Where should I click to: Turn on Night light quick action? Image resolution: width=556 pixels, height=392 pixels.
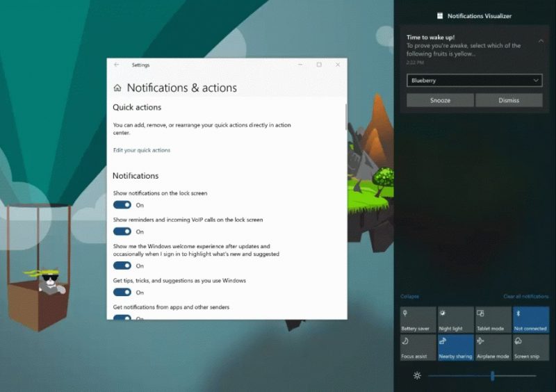coord(456,320)
